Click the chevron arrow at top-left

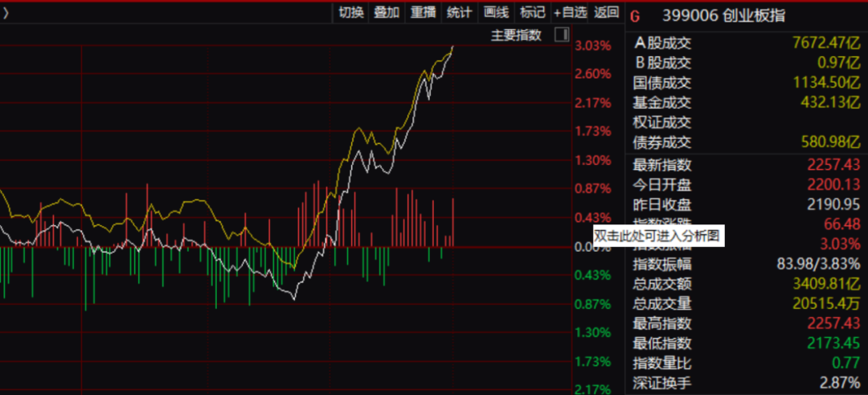point(5,13)
